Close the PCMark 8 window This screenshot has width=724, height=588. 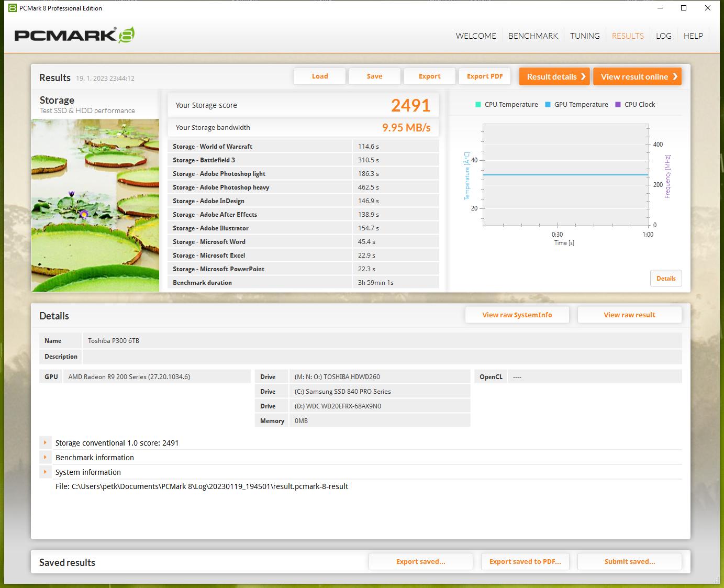[708, 8]
